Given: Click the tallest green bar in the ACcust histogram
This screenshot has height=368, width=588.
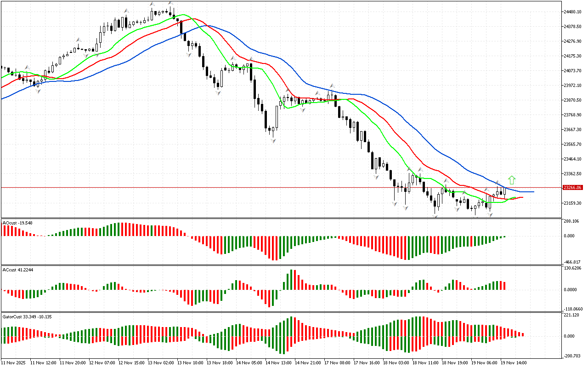Looking at the screenshot, I should pos(291,280).
